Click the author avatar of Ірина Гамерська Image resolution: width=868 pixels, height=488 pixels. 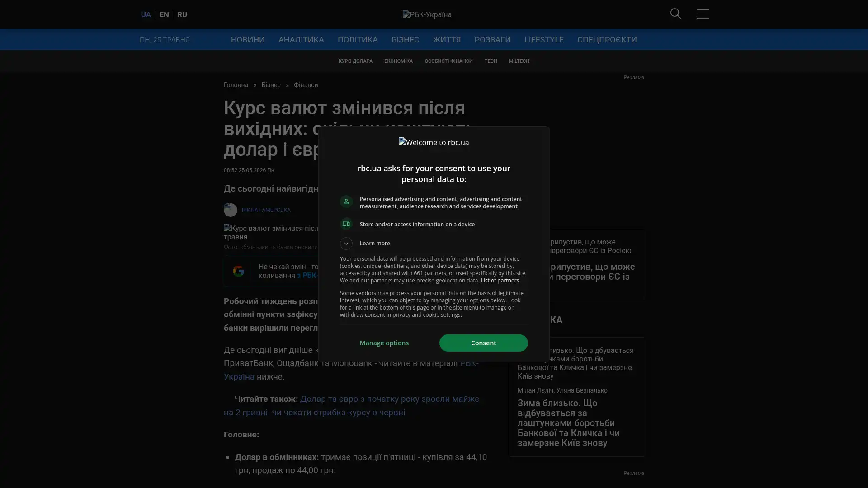coord(230,210)
